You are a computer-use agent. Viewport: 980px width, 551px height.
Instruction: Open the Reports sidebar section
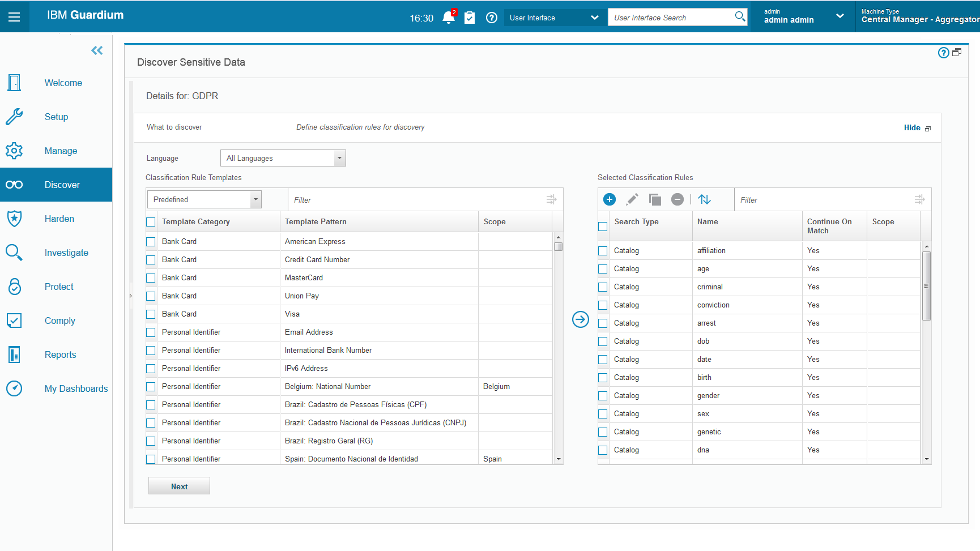coord(60,354)
